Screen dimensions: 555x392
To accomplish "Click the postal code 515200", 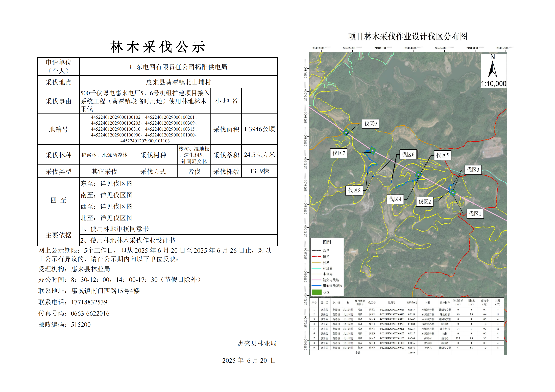I will 81,325.
